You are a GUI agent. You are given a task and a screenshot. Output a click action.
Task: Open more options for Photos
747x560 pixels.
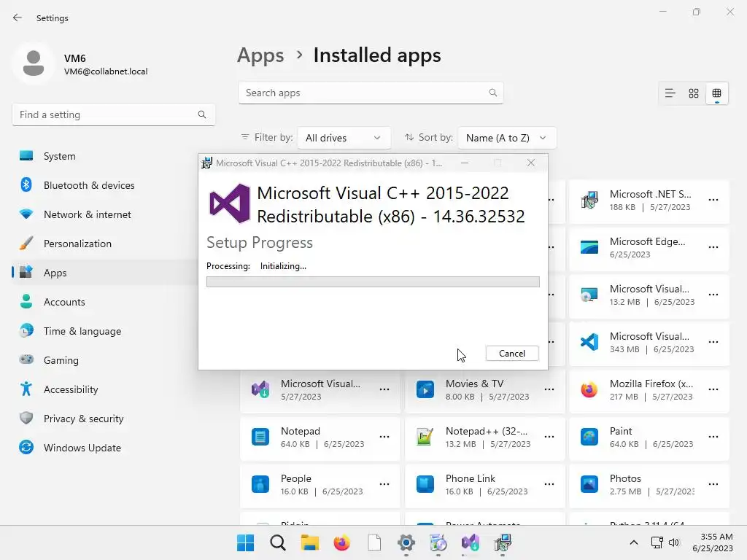713,484
